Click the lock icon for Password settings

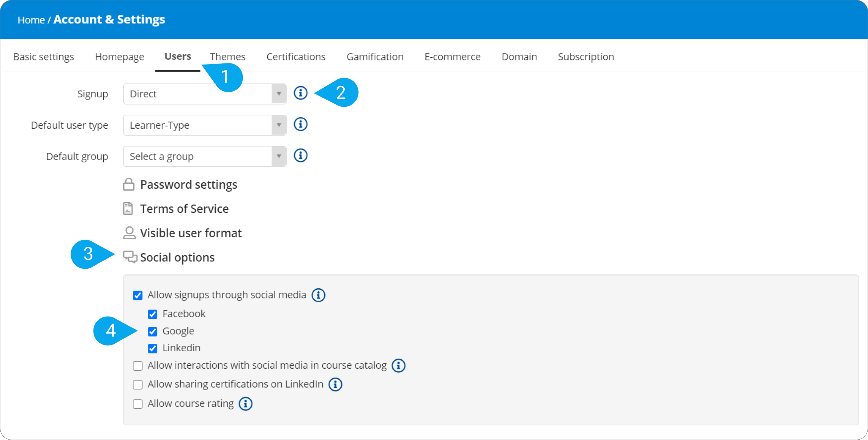[129, 185]
